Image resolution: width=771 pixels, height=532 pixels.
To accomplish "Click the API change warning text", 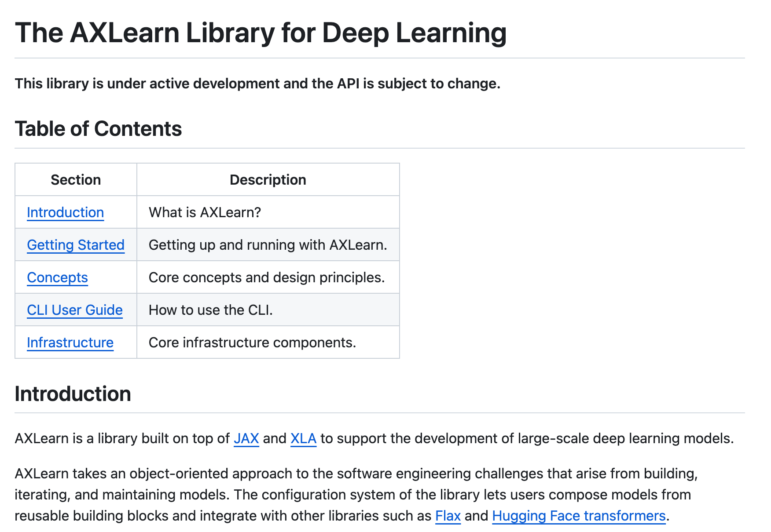I will tap(257, 84).
